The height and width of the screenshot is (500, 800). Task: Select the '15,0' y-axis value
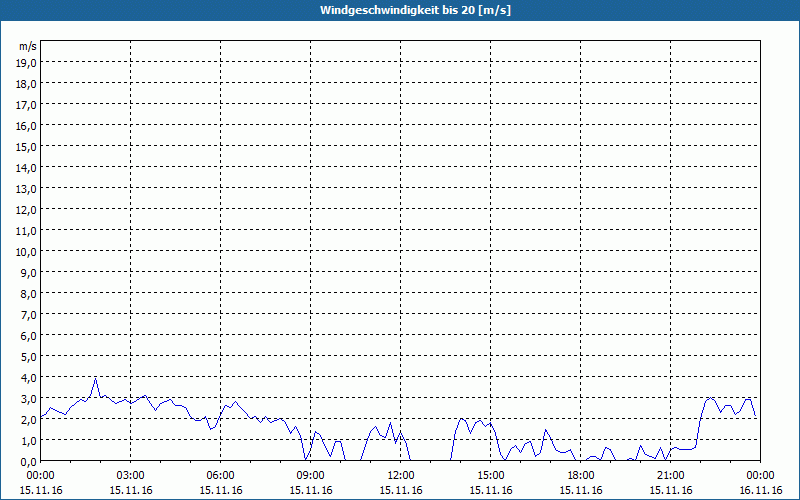coord(26,146)
